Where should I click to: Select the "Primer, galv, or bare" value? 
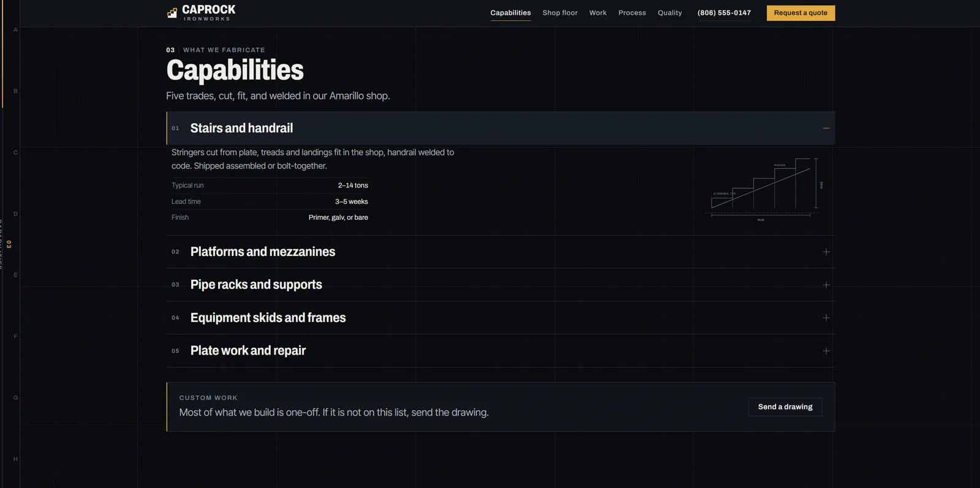tap(338, 217)
